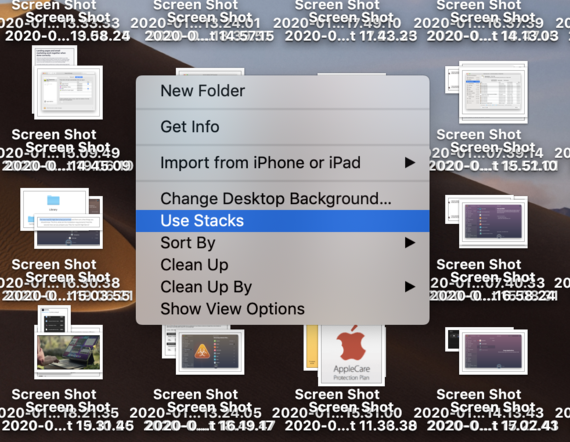Choose Clean Up menu entry
570x442 pixels.
[282, 265]
